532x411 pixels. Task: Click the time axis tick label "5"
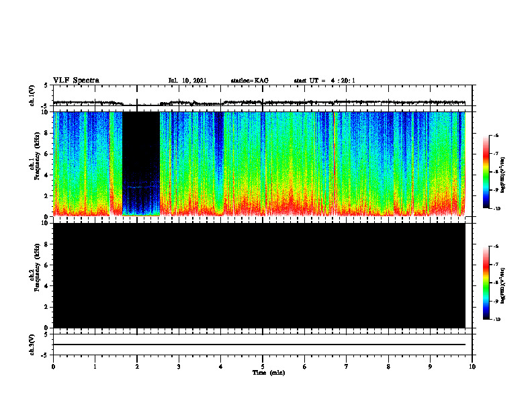[263, 367]
